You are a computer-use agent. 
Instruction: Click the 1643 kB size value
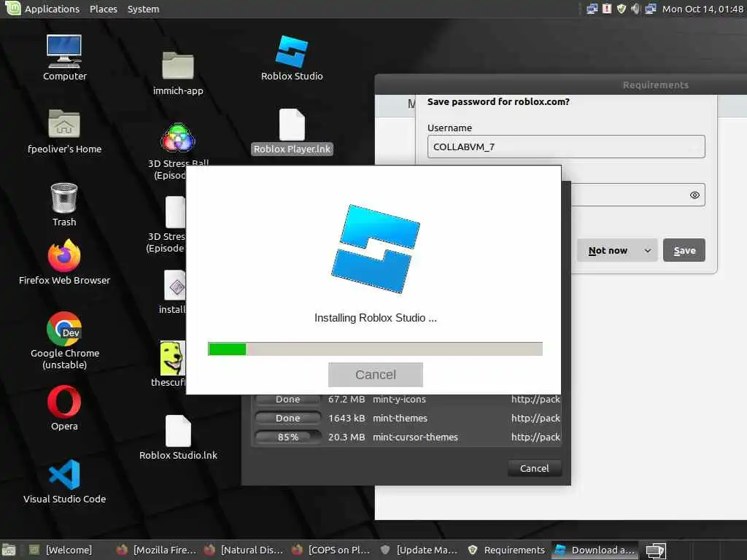[x=347, y=418]
